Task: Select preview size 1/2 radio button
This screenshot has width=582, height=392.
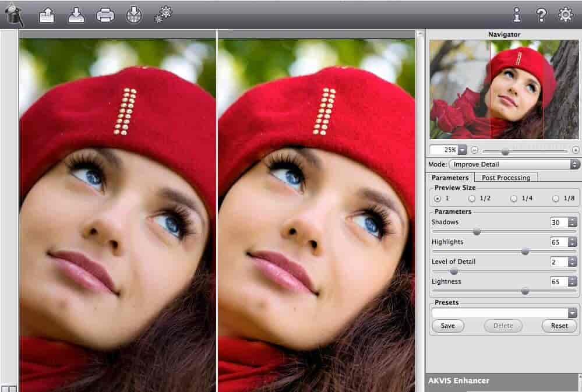Action: [472, 199]
